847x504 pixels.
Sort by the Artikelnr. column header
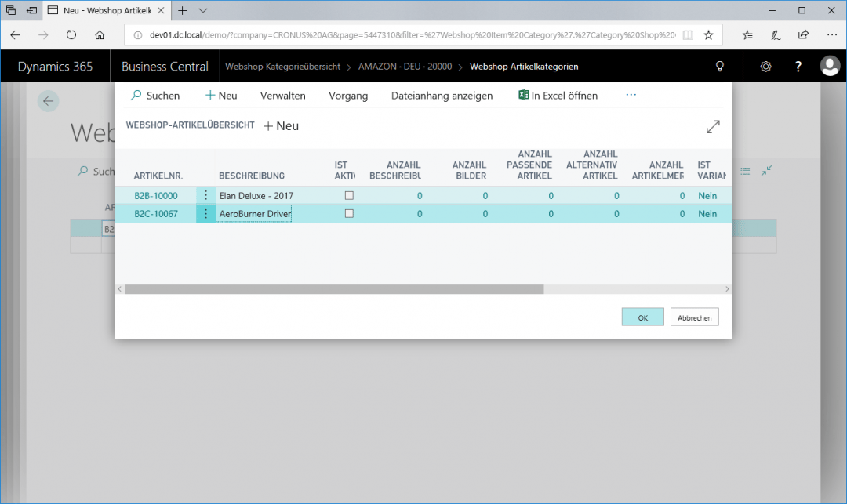(158, 176)
